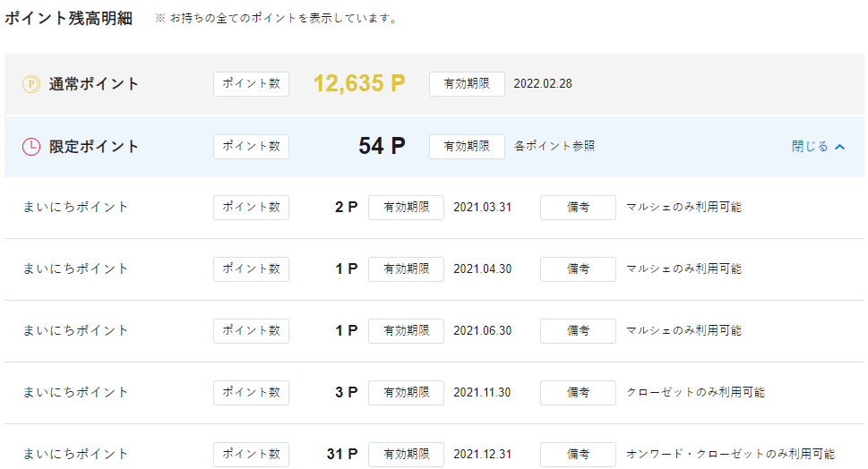Image resolution: width=868 pixels, height=469 pixels.
Task: Click the まいにちポイント entry expiring 2021.12.31
Action: point(75,454)
